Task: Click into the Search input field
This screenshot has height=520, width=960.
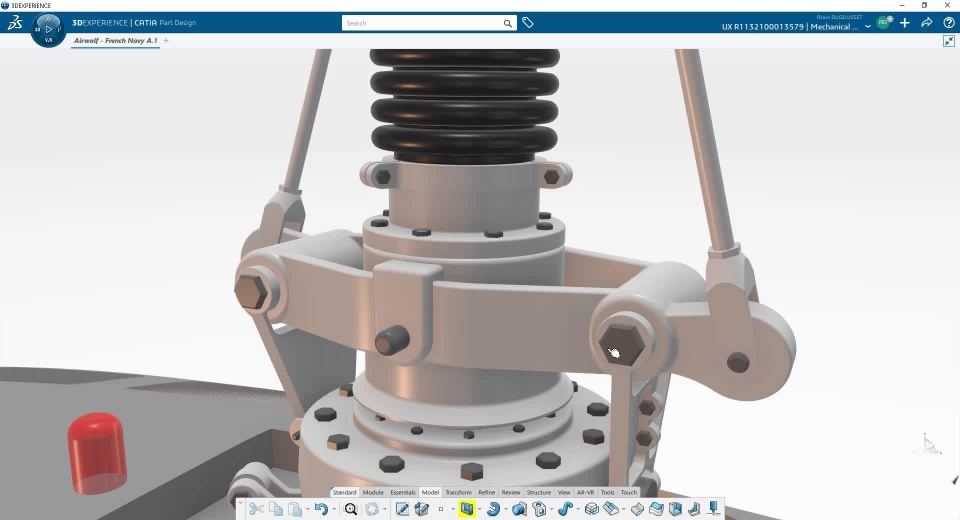Action: (x=422, y=23)
